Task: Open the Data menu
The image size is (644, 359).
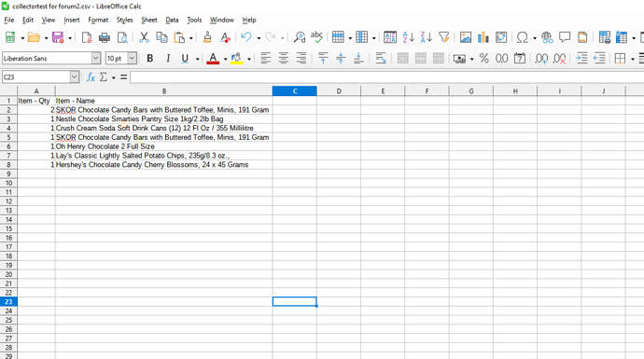Action: click(172, 20)
